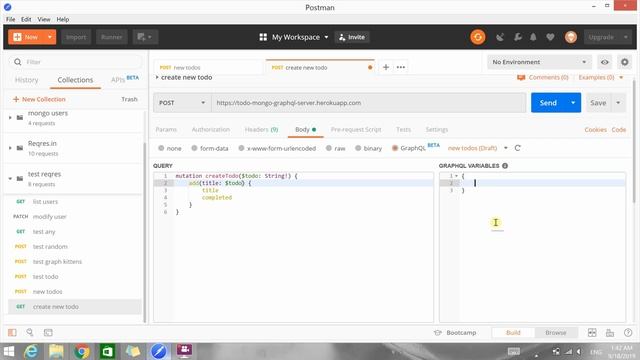This screenshot has height=360, width=640.
Task: Select the form-data body type radio
Action: click(194, 148)
